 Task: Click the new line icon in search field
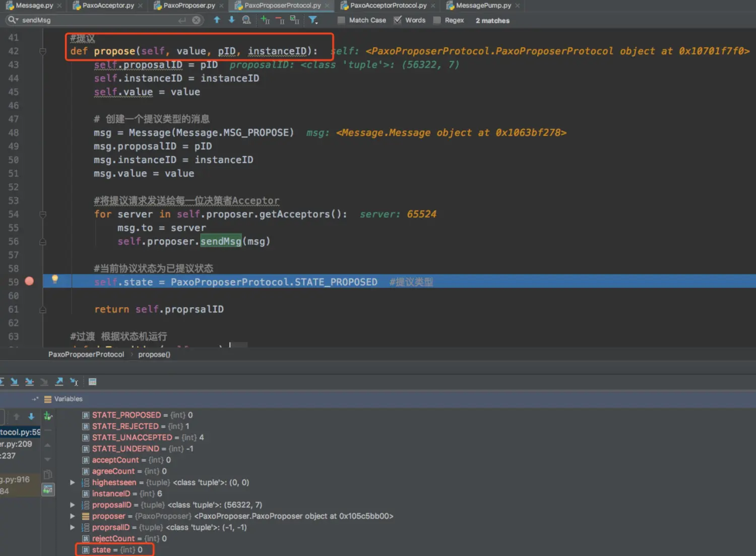182,20
